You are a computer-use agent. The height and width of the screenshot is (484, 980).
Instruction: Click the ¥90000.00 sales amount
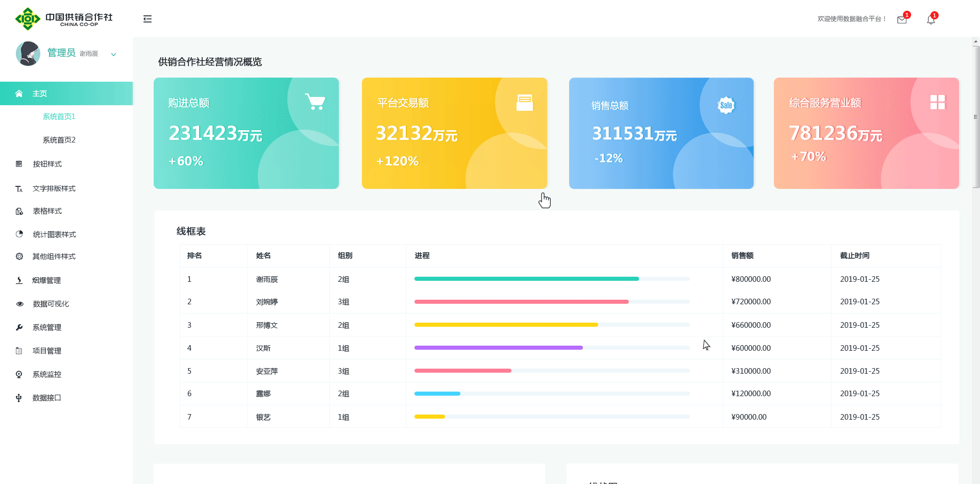pos(749,417)
